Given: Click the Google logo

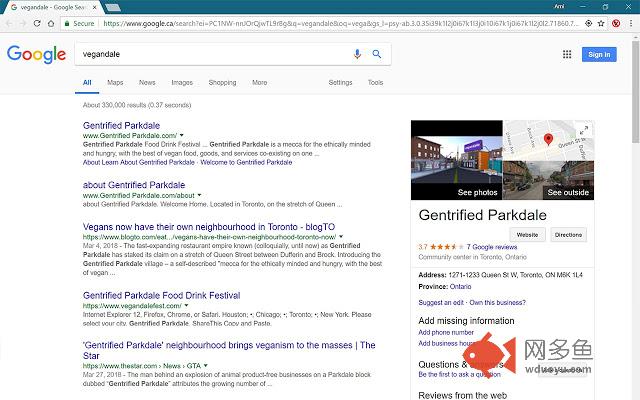Looking at the screenshot, I should [x=36, y=54].
